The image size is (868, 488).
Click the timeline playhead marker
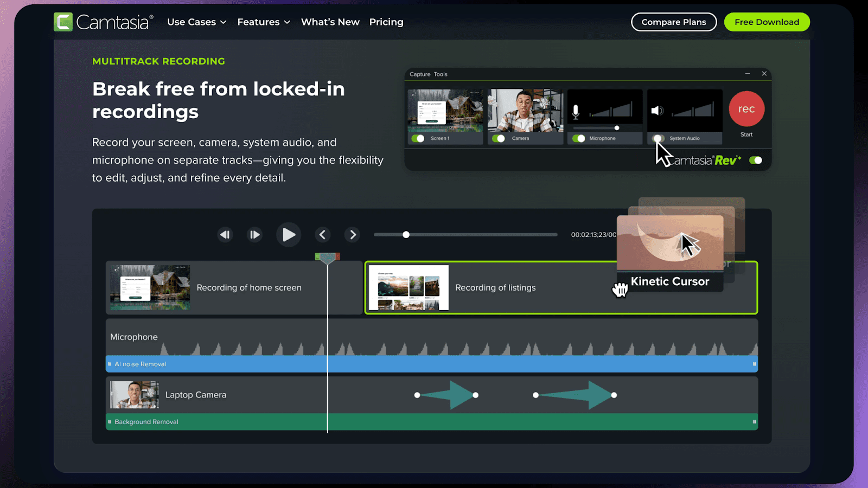(328, 258)
